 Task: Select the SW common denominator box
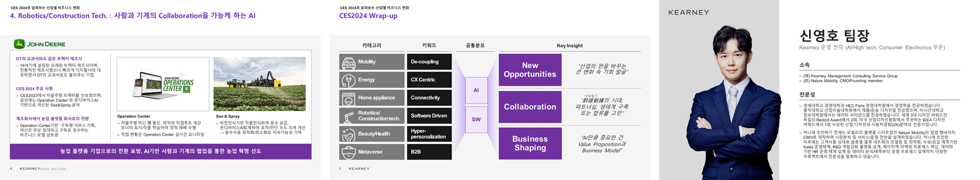coord(476,119)
